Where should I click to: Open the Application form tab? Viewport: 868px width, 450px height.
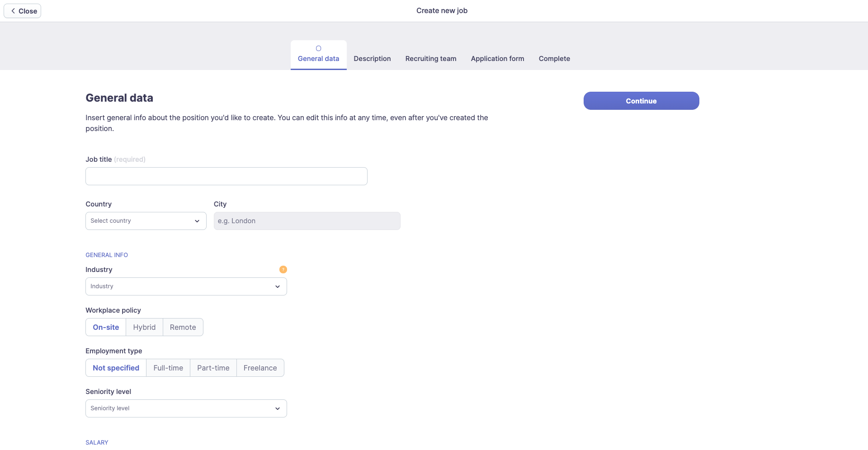497,59
